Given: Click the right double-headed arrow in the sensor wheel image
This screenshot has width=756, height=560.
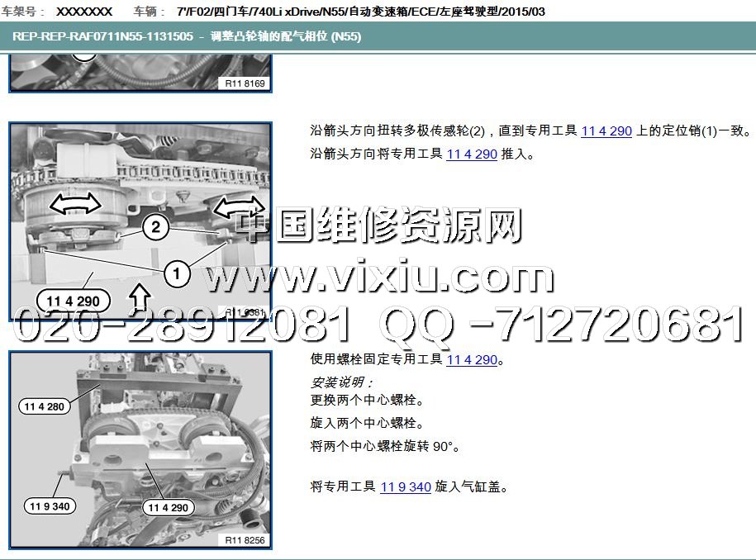Looking at the screenshot, I should coord(237,207).
